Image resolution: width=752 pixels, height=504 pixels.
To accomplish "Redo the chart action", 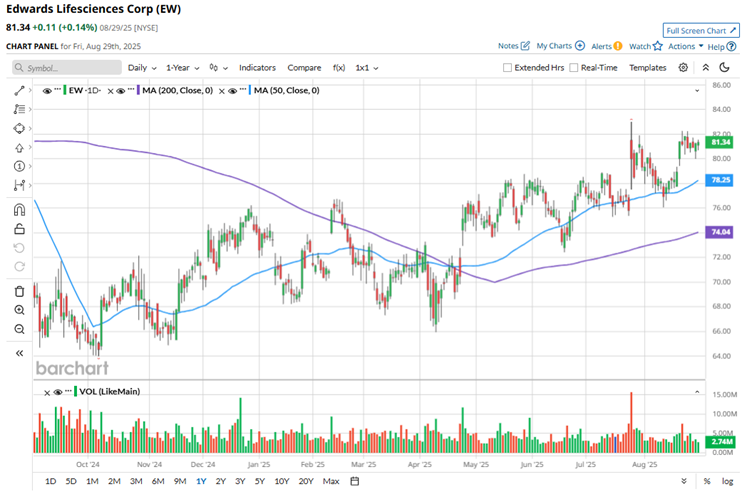I will click(19, 267).
